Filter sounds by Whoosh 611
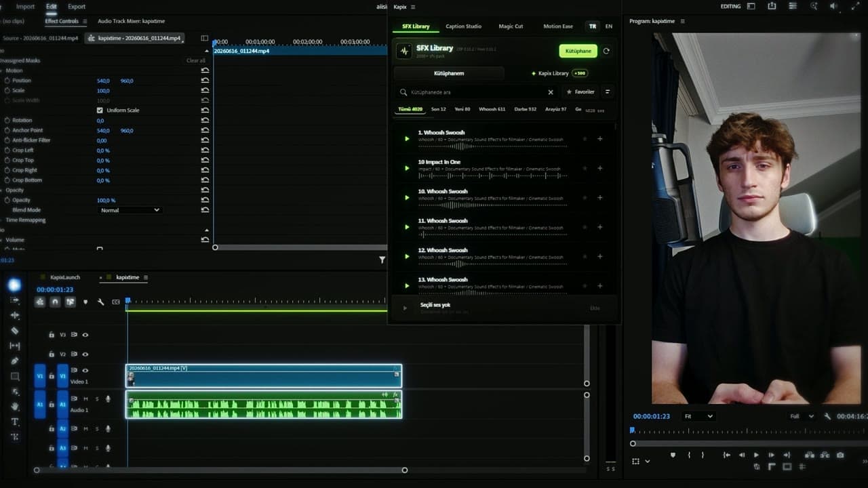This screenshot has height=488, width=868. coord(492,109)
